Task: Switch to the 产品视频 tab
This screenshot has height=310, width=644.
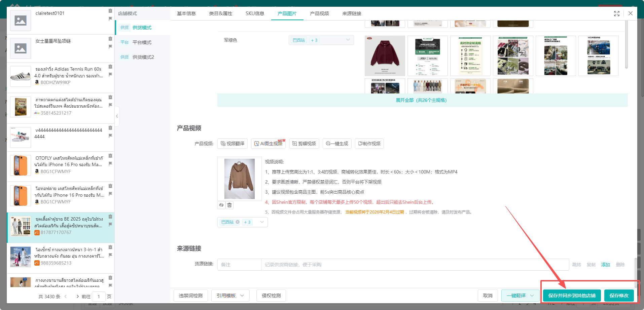Action: click(319, 13)
